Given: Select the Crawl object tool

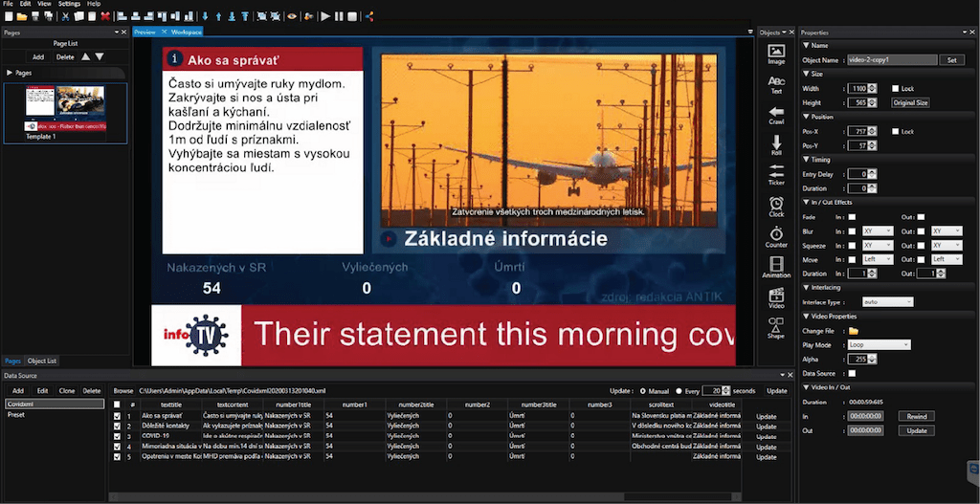Looking at the screenshot, I should click(776, 115).
